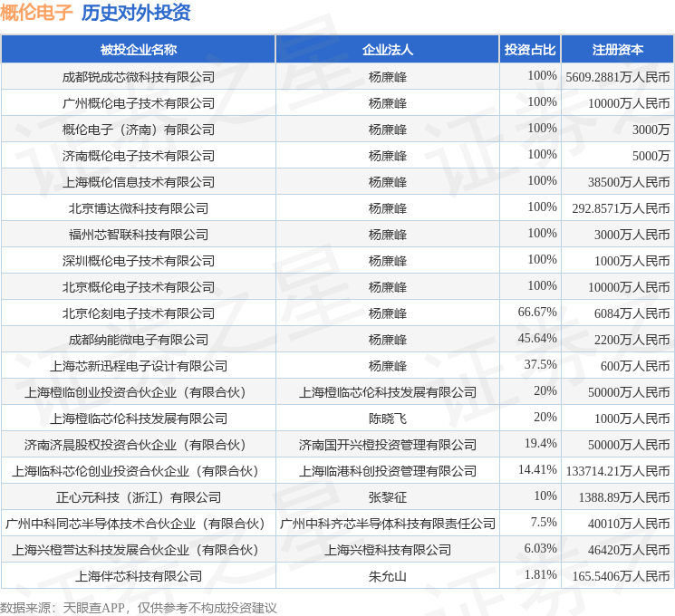Click legal person 朱允山
This screenshot has width=675, height=616.
pyautogui.click(x=388, y=576)
